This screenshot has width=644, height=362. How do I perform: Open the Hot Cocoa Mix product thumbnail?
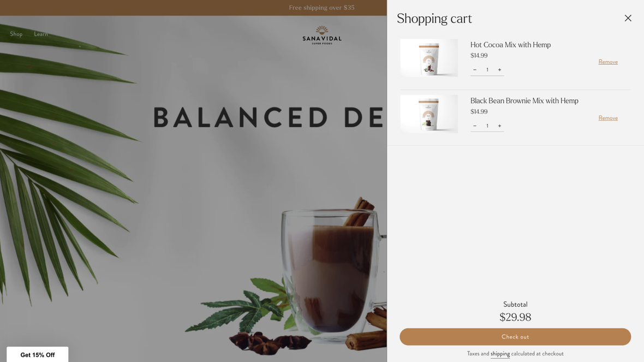tap(429, 58)
